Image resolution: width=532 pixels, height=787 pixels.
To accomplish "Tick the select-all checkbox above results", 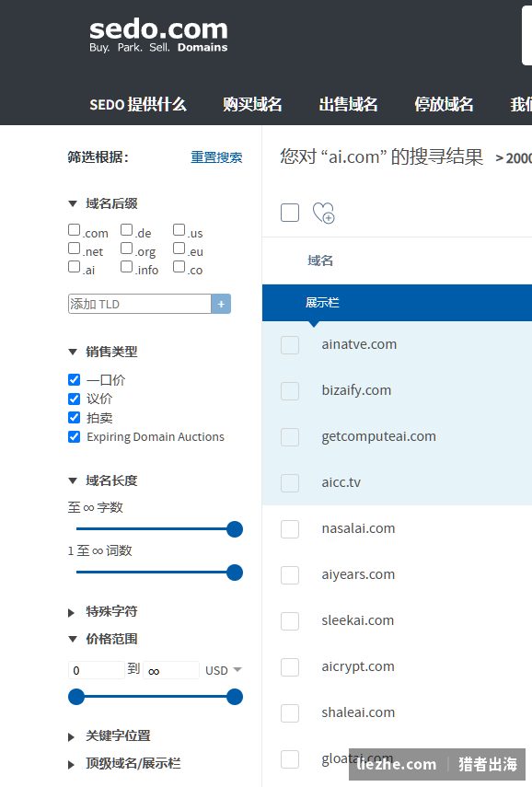I will tap(290, 213).
